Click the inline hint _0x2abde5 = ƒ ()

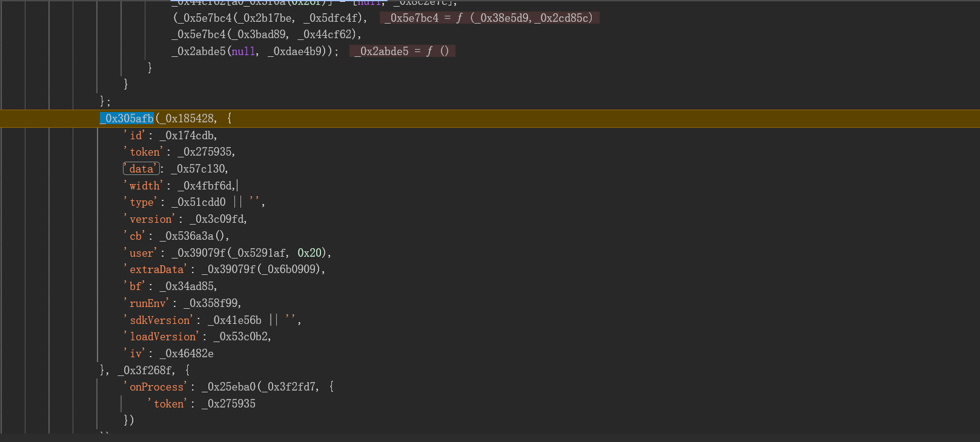tap(402, 51)
